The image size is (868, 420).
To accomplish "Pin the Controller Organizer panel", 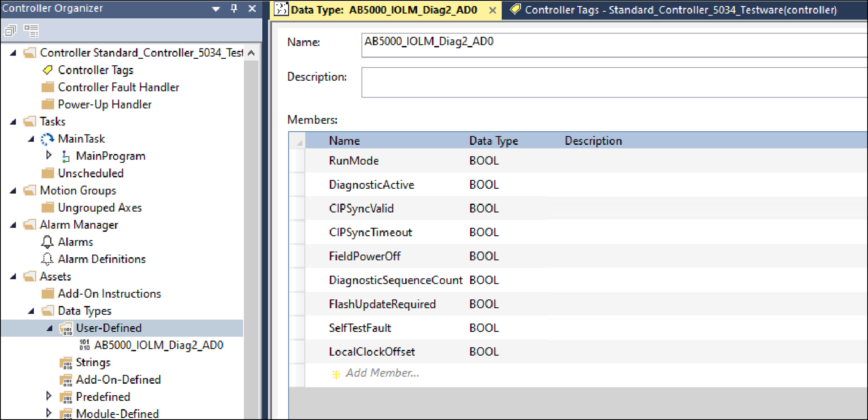I will tap(233, 8).
